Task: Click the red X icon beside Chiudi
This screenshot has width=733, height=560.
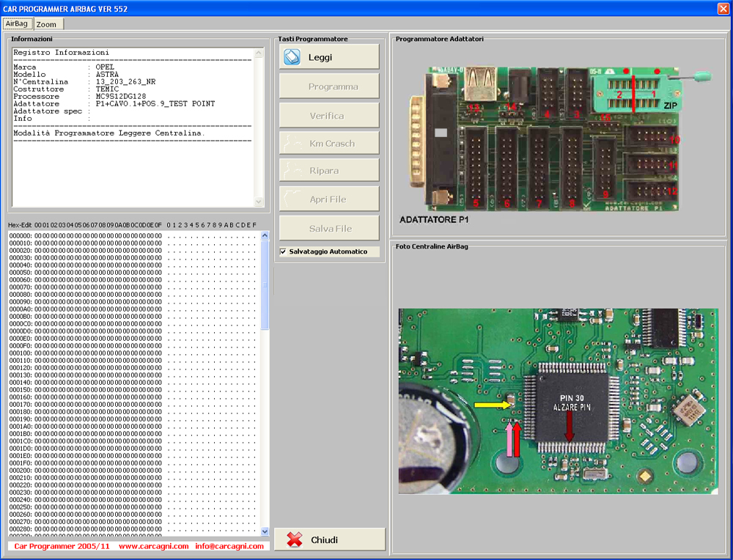Action: click(295, 540)
